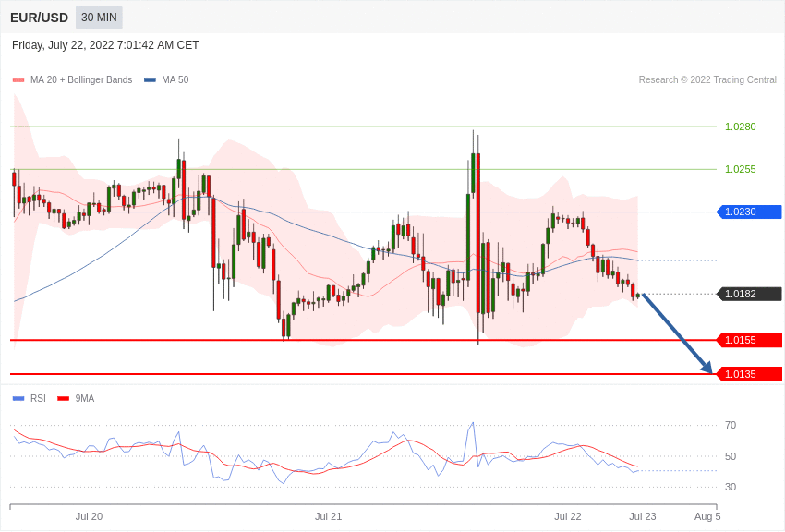Click the Aug 5 date axis label
The width and height of the screenshot is (785, 532).
707,516
